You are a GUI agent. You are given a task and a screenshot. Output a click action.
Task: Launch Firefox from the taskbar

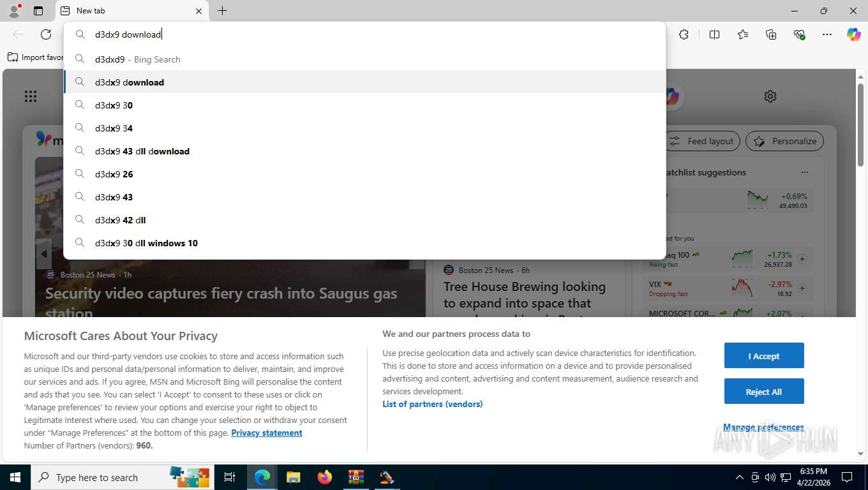325,477
